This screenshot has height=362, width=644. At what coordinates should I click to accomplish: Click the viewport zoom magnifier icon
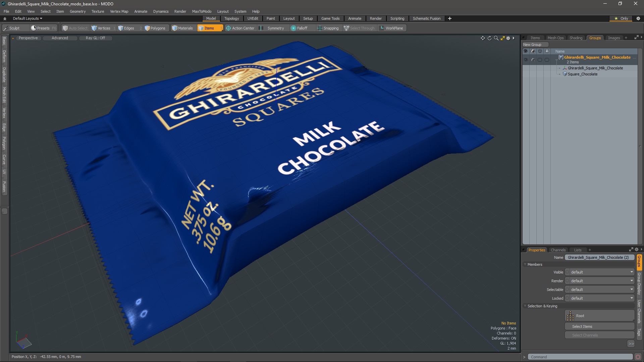(496, 38)
